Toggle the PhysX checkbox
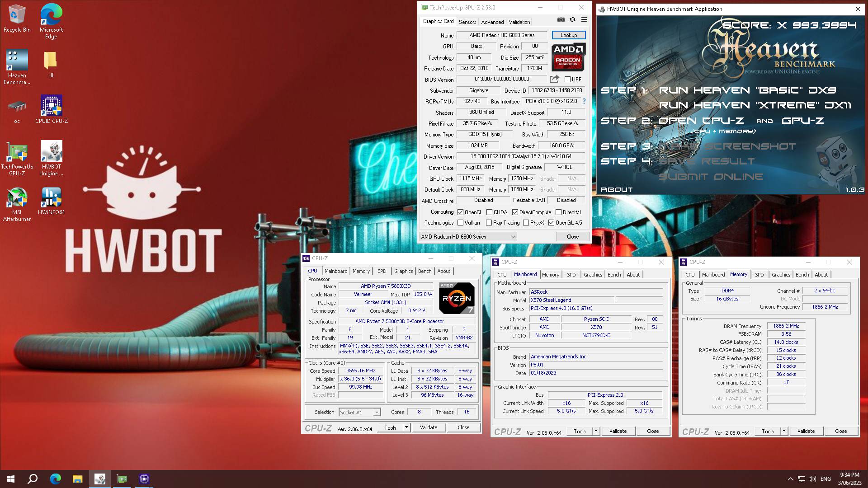Image resolution: width=868 pixels, height=488 pixels. [526, 223]
